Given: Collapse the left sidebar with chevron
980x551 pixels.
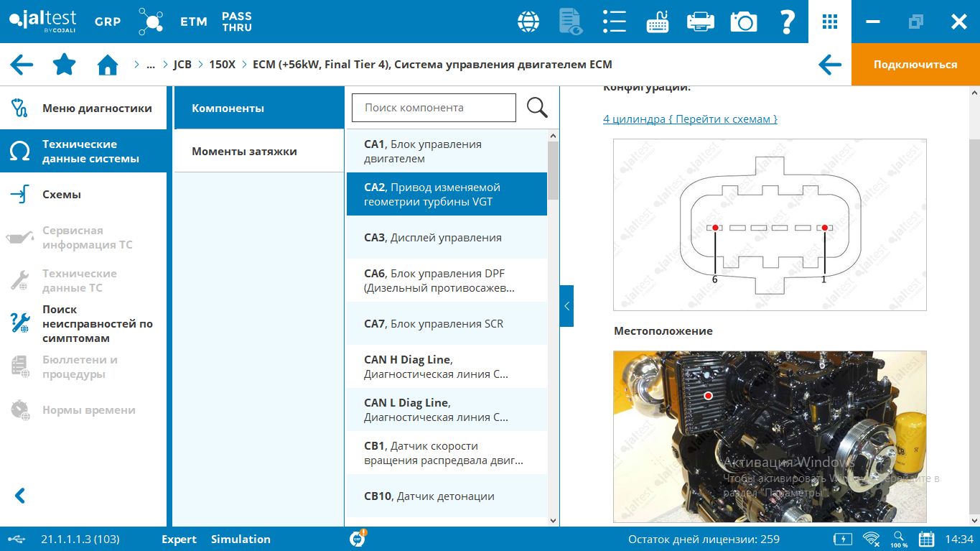Looking at the screenshot, I should point(20,496).
